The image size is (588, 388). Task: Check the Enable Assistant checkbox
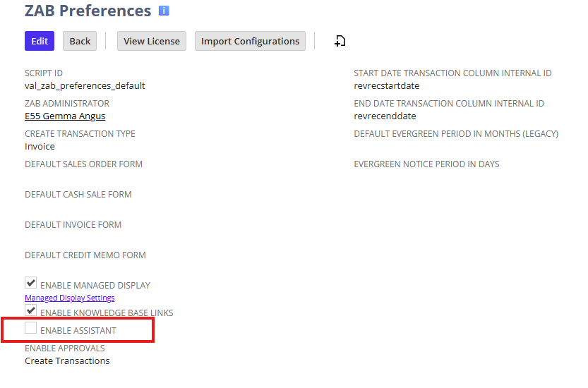[x=31, y=327]
